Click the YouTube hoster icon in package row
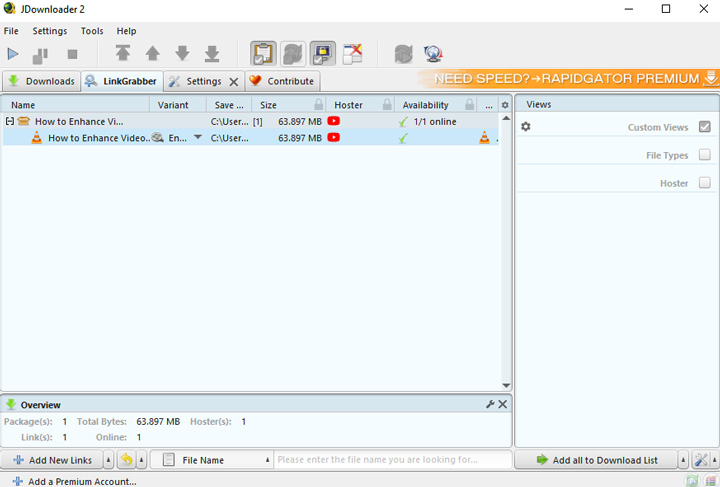 (334, 121)
